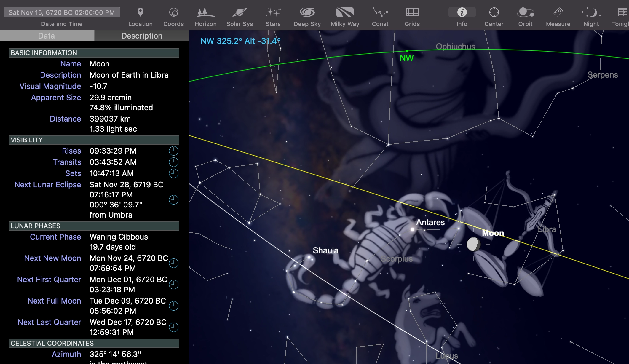Open the Tonight toolbar icon
Viewport: 629px width, 364px height.
[622, 12]
